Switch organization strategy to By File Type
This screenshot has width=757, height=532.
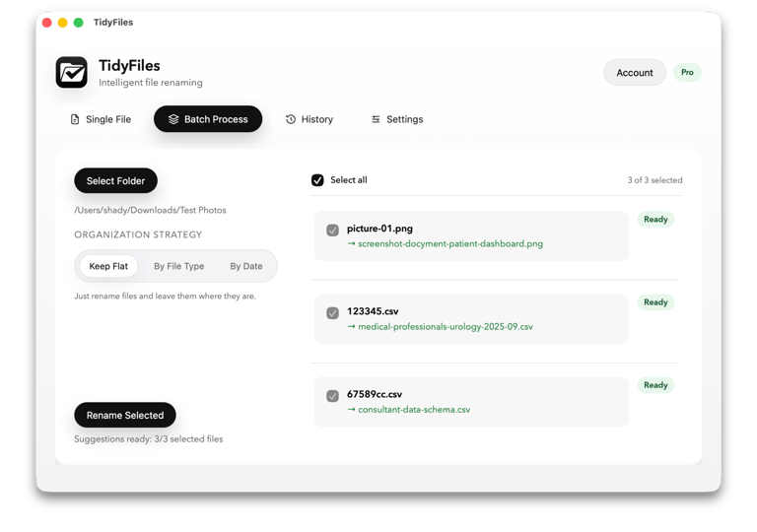[178, 266]
